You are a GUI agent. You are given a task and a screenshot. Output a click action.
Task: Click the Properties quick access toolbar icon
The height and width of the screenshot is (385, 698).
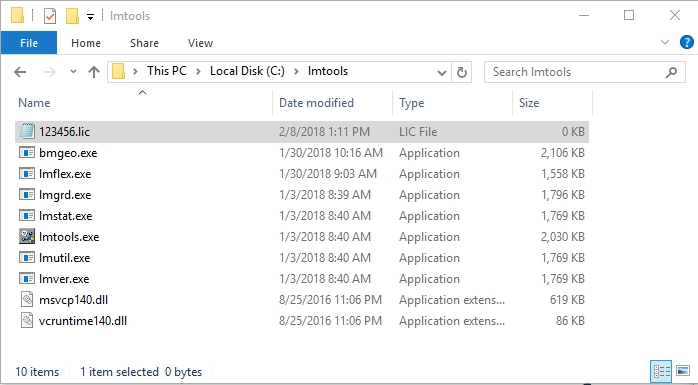50,16
